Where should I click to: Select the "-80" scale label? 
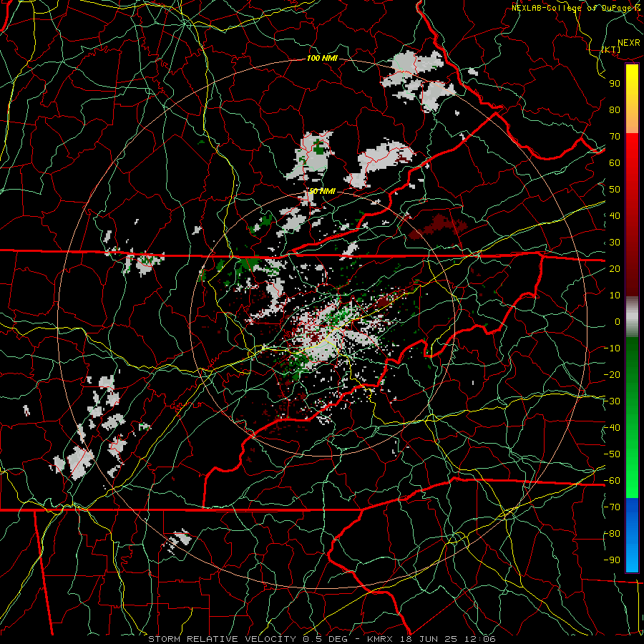612,534
